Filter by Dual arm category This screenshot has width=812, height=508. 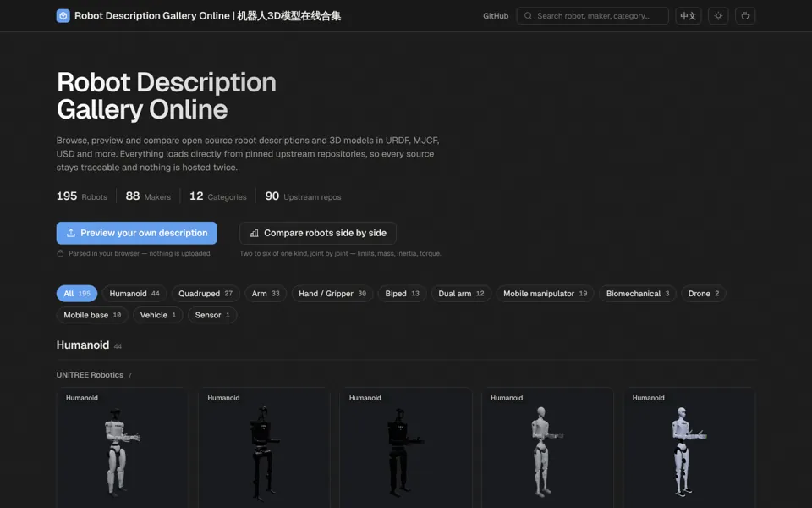[x=461, y=294]
